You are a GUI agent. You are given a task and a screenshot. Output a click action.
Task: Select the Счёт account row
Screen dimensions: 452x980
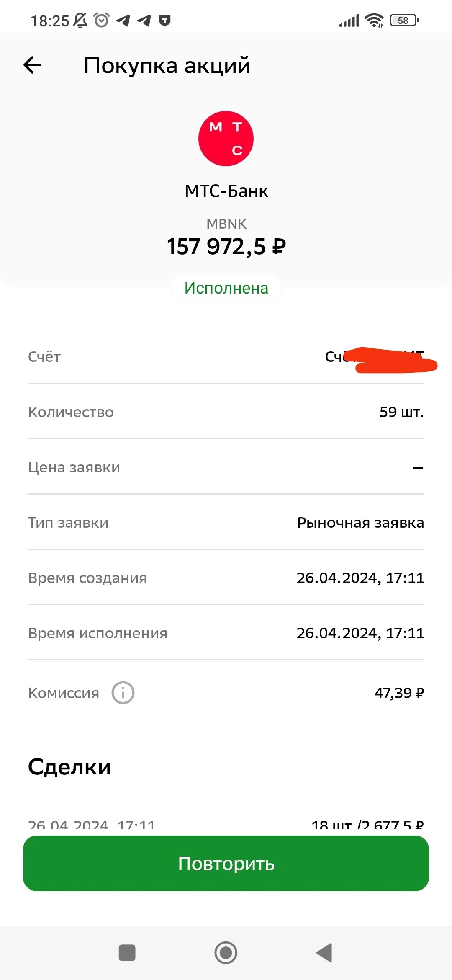(226, 356)
